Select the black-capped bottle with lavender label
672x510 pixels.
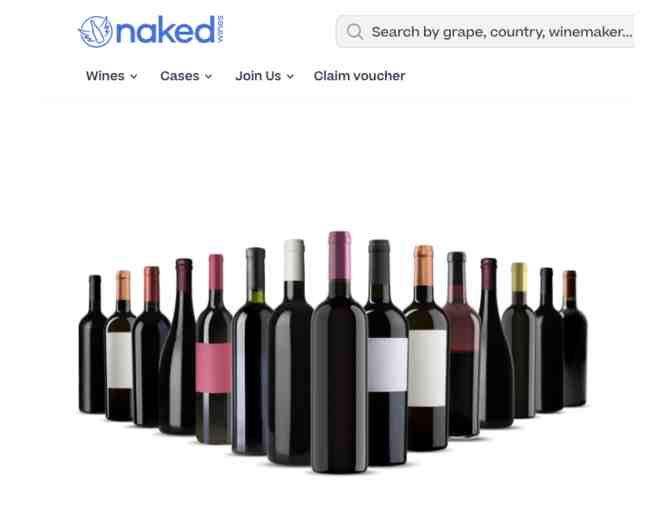coord(387,352)
